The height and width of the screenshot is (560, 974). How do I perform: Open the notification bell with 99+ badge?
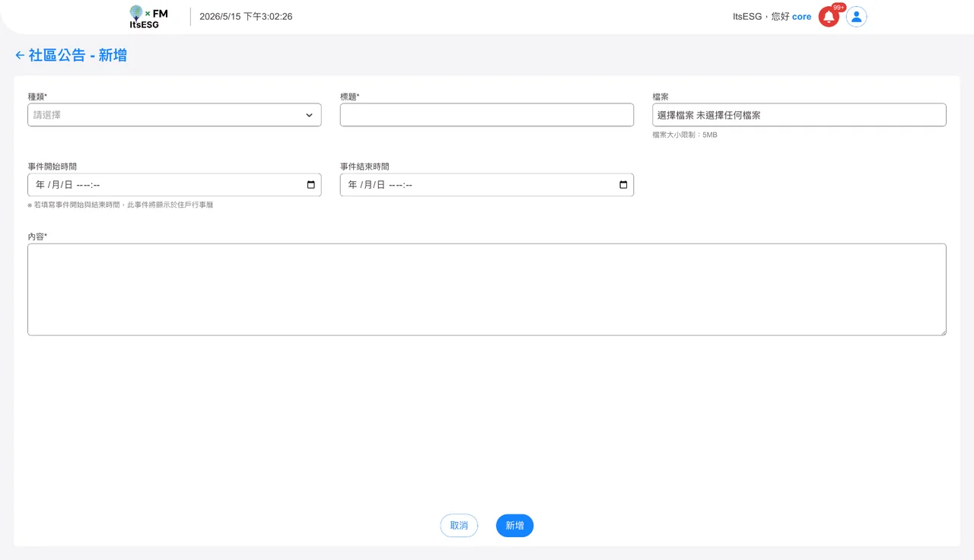tap(829, 17)
